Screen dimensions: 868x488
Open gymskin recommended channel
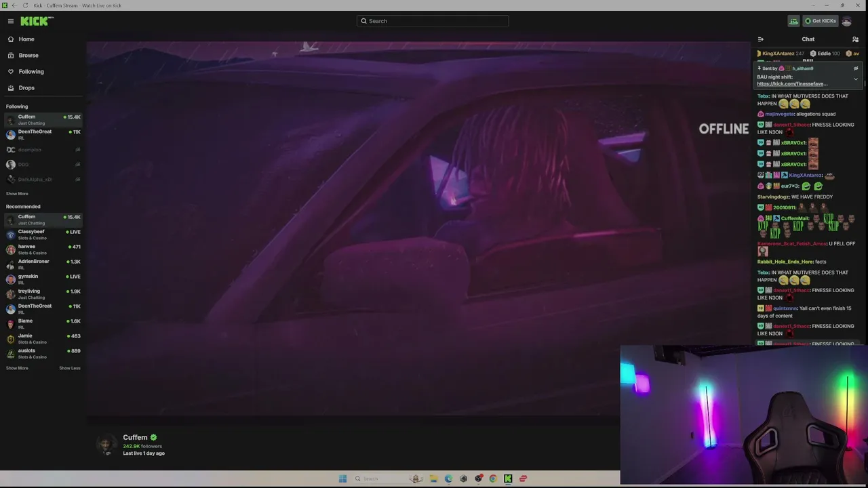[x=43, y=279]
